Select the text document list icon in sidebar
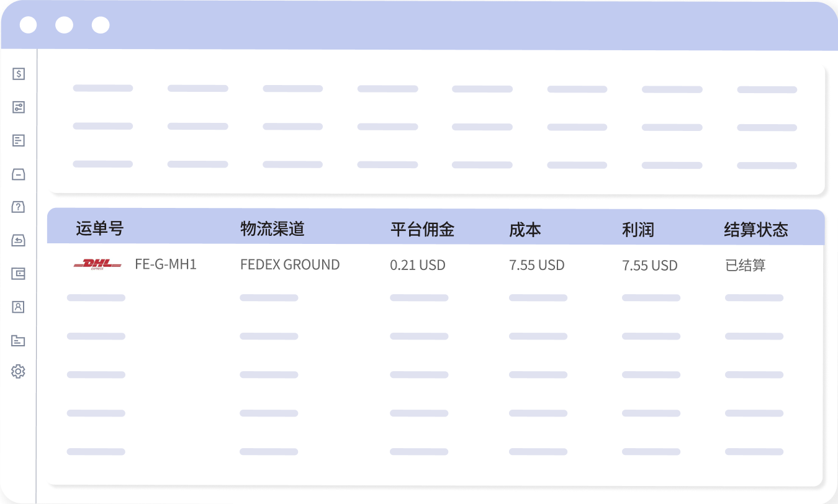838x504 pixels. pos(19,140)
